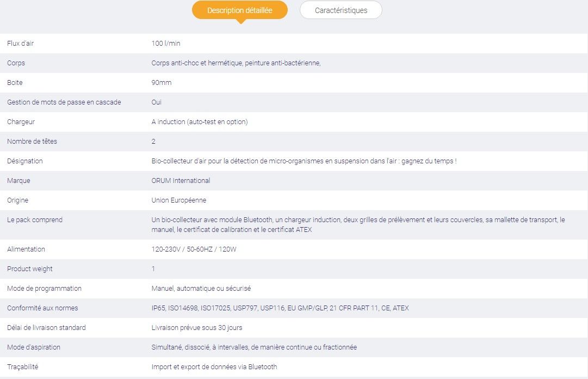588x379 pixels.
Task: Select the pack contents description paragraph
Action: [x=358, y=225]
